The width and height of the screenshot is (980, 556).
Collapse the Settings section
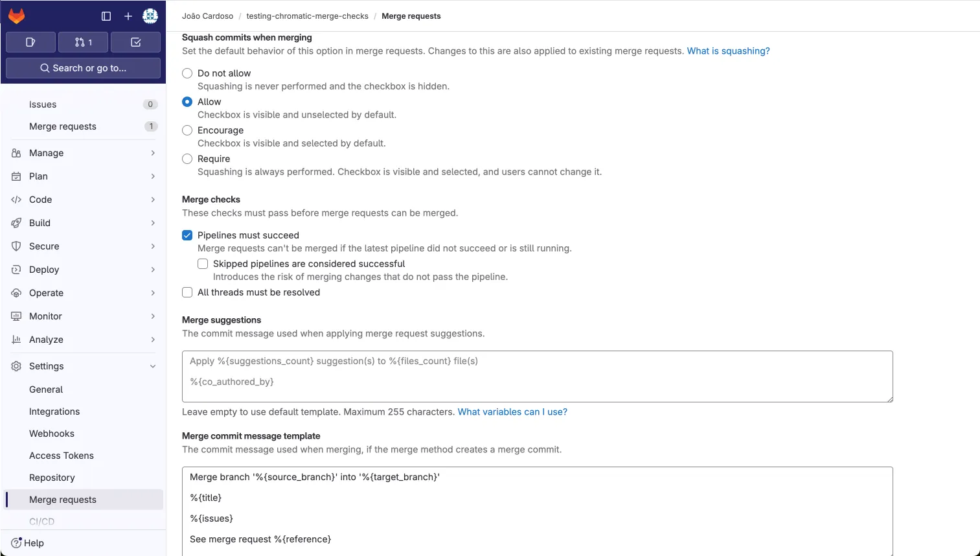click(x=153, y=366)
